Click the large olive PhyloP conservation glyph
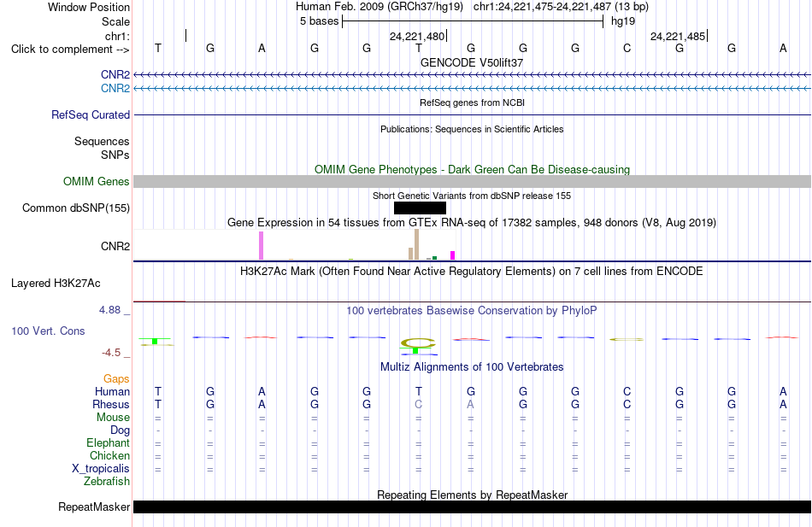Viewport: 812px width, 527px height. [x=419, y=343]
